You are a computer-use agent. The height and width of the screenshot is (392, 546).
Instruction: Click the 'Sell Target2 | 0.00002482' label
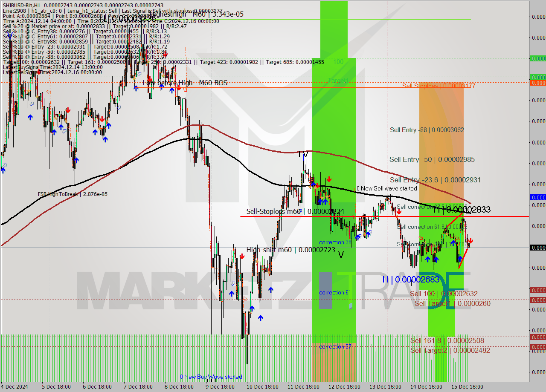(x=450, y=351)
